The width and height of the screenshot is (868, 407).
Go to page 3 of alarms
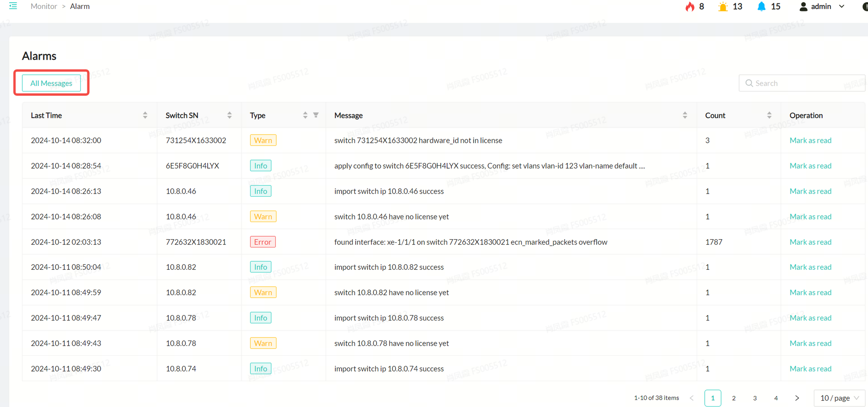pos(755,398)
